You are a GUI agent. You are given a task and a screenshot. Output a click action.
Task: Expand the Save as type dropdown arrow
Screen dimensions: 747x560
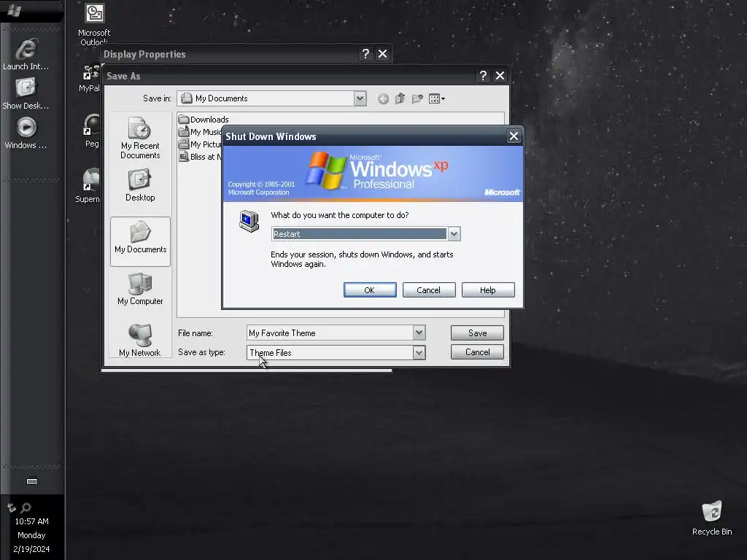click(x=419, y=353)
